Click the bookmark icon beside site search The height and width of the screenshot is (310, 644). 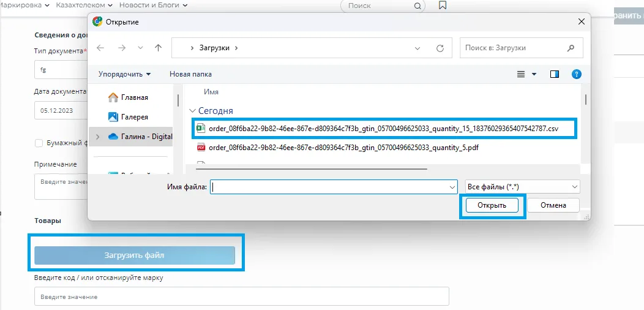443,6
